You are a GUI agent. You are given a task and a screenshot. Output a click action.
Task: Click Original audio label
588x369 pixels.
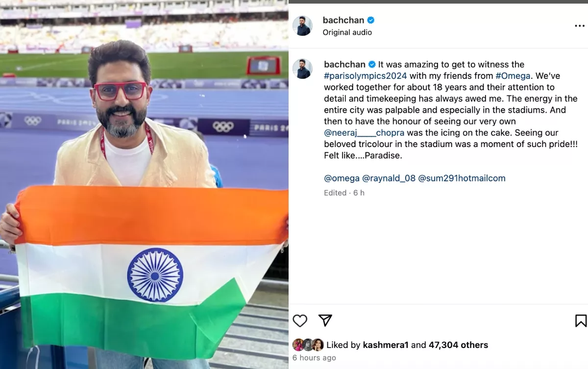(x=347, y=32)
